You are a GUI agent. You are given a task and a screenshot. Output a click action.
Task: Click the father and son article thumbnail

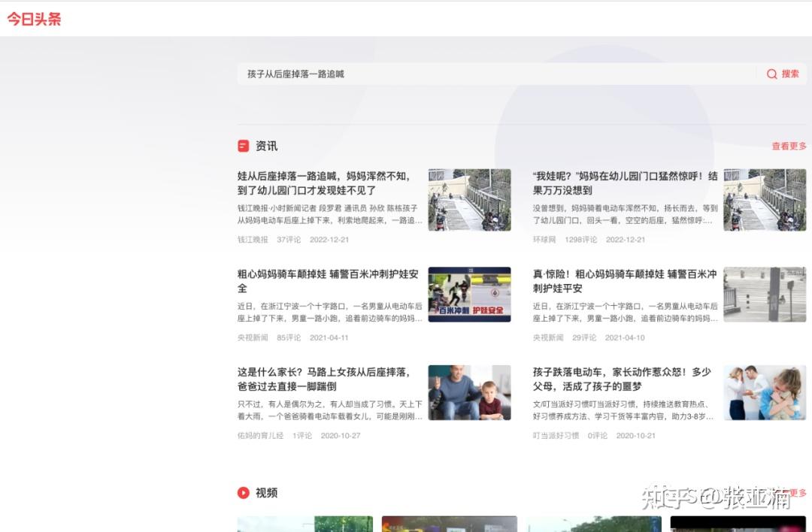tap(469, 391)
